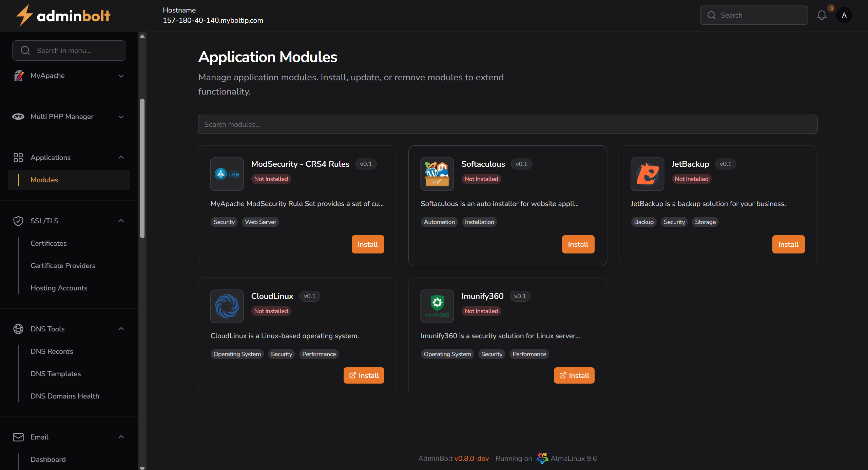Click the user avatar circle
Screen dimensions: 868x470
coord(844,15)
